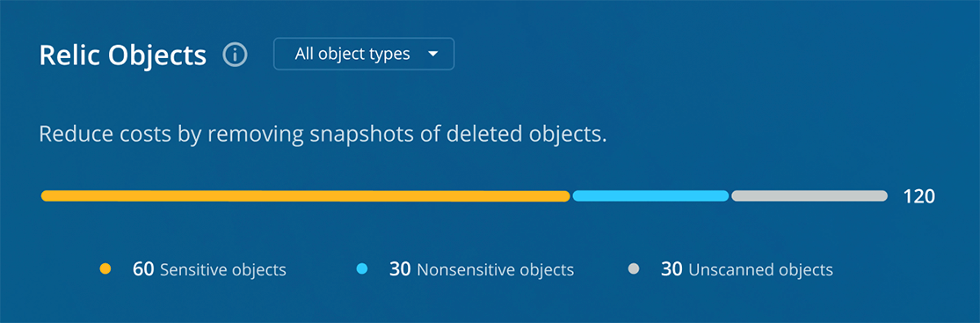Screen dimensions: 980x323
Task: Click the 60 Sensitive objects label
Action: point(209,270)
